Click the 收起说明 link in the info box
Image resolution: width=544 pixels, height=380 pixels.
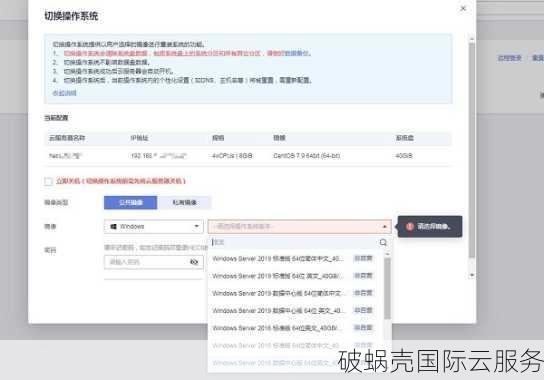pyautogui.click(x=65, y=93)
